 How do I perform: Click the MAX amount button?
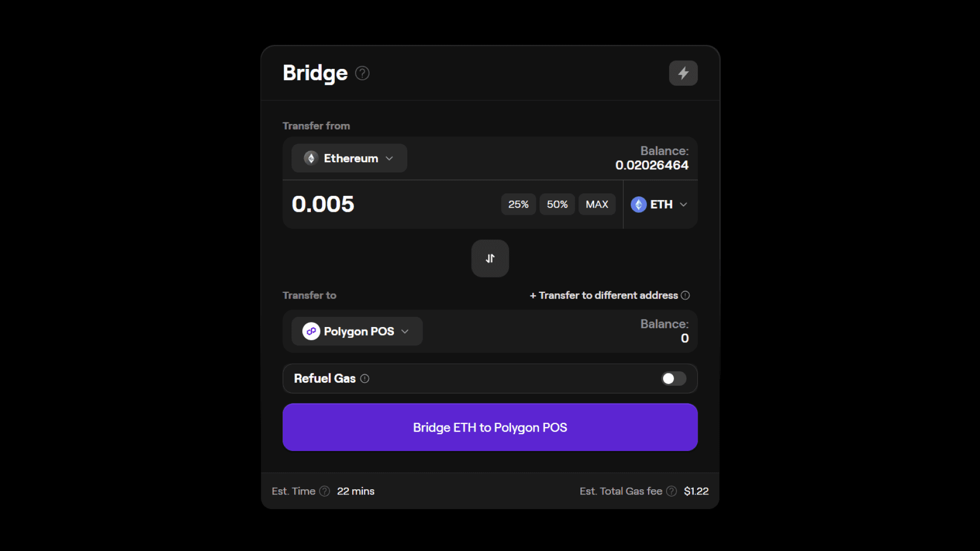597,204
